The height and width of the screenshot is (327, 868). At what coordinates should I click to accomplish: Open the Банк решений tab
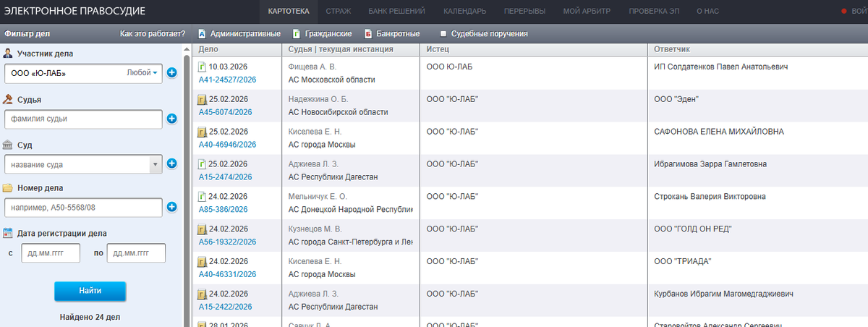coord(396,12)
